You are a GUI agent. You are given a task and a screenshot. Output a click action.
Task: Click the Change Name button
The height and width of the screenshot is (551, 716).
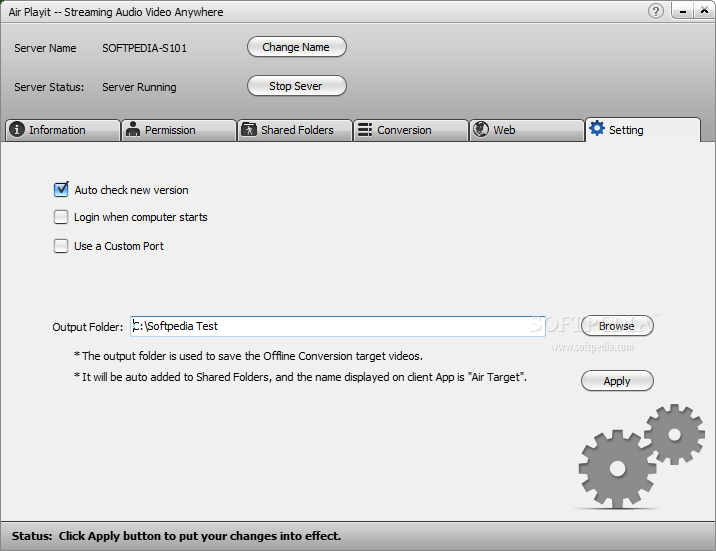pyautogui.click(x=297, y=47)
